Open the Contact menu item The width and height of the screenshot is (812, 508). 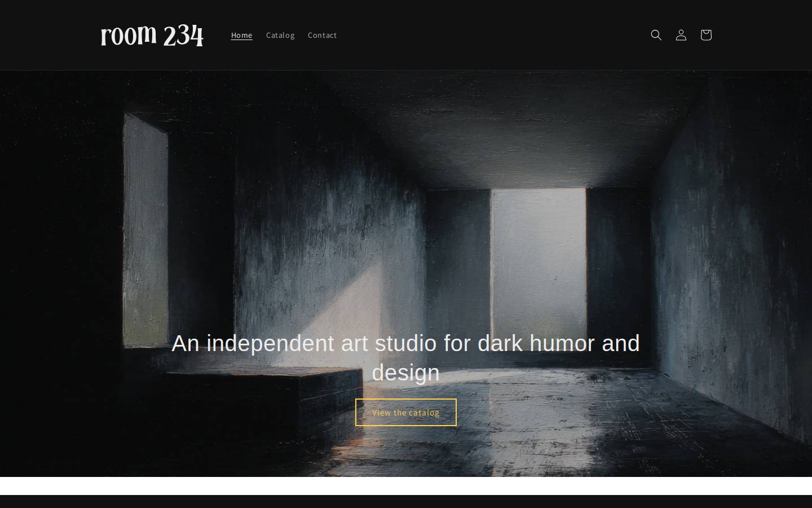(323, 35)
